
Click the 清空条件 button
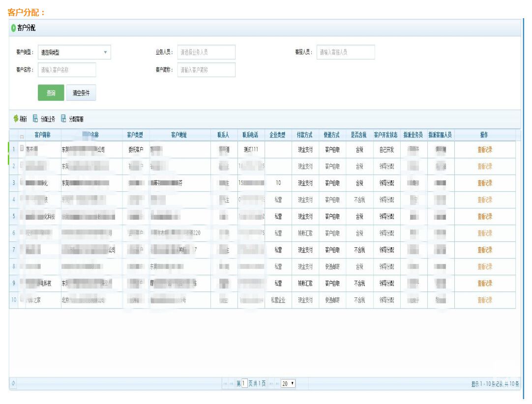click(x=81, y=93)
